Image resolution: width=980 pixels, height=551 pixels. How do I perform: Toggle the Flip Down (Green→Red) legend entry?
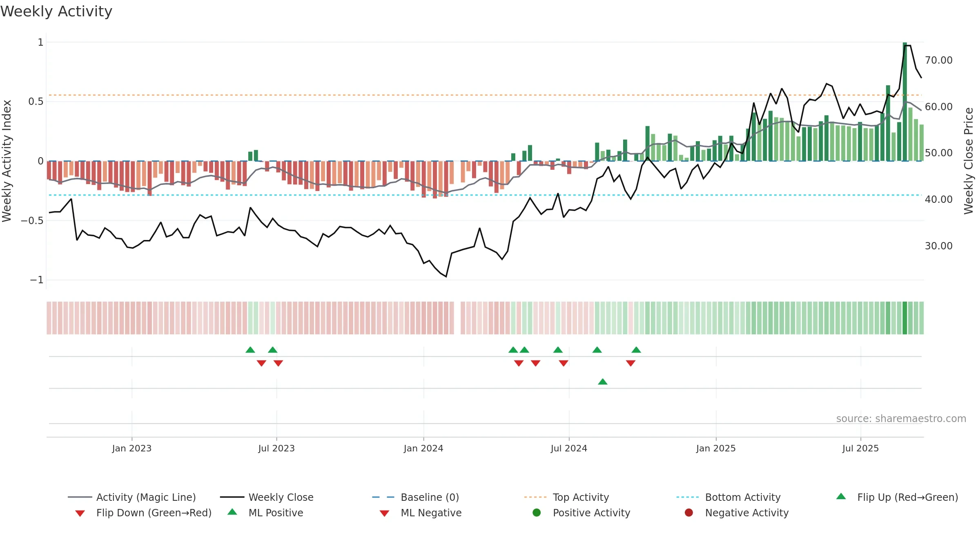[x=143, y=513]
